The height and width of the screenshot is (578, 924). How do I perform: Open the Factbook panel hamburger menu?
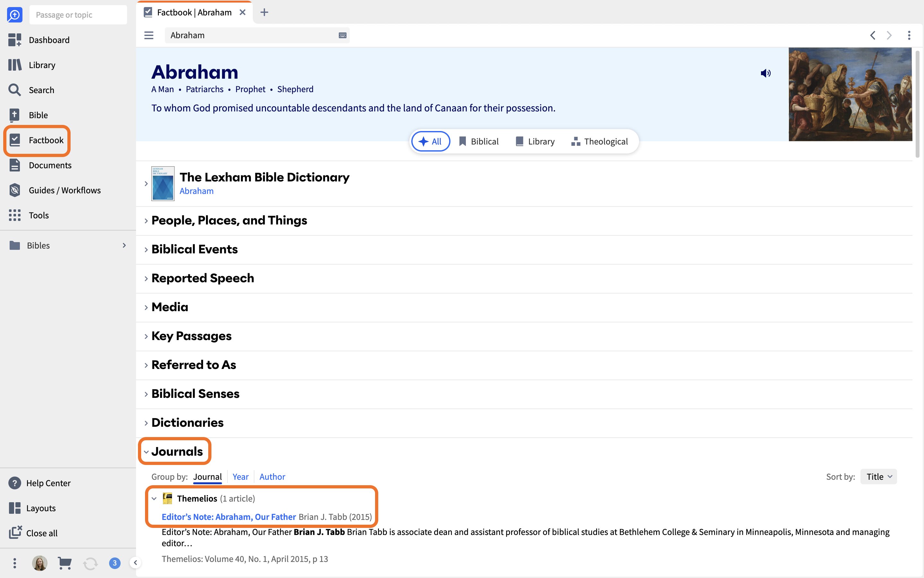point(149,36)
